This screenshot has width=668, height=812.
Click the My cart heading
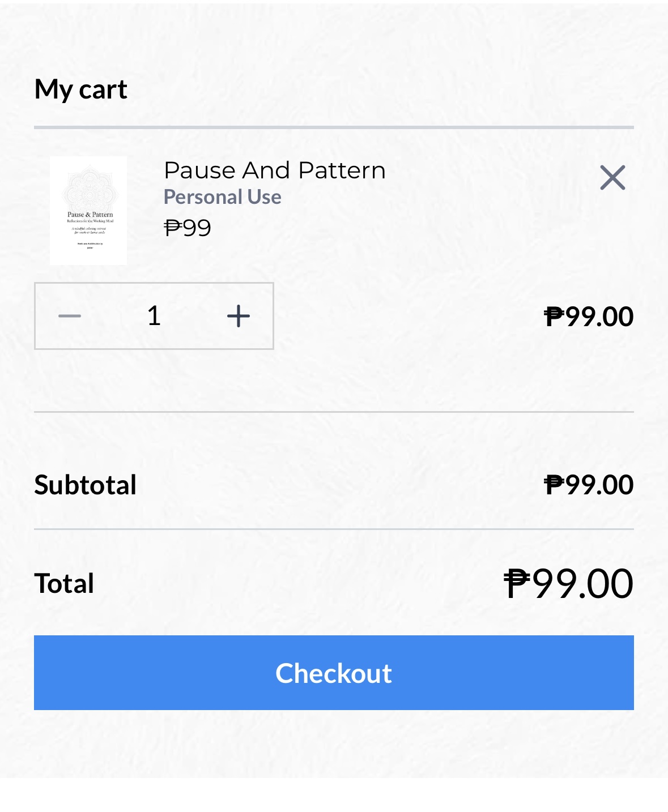pos(80,89)
